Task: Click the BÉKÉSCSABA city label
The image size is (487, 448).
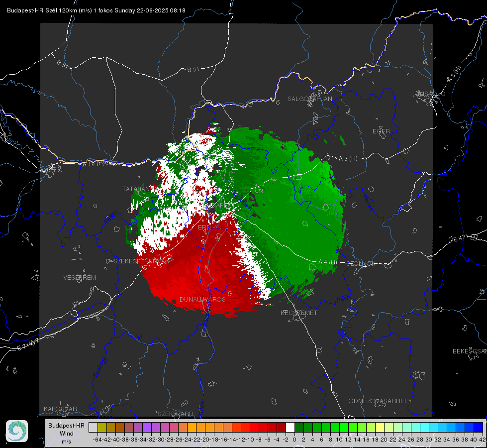Action: click(470, 351)
